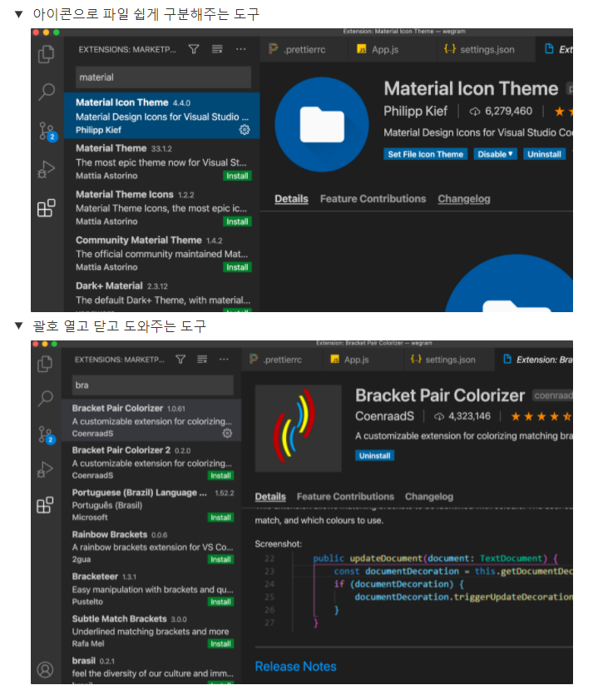Image resolution: width=603 pixels, height=700 pixels.
Task: Click the 6,279,460 download count
Action: point(501,112)
